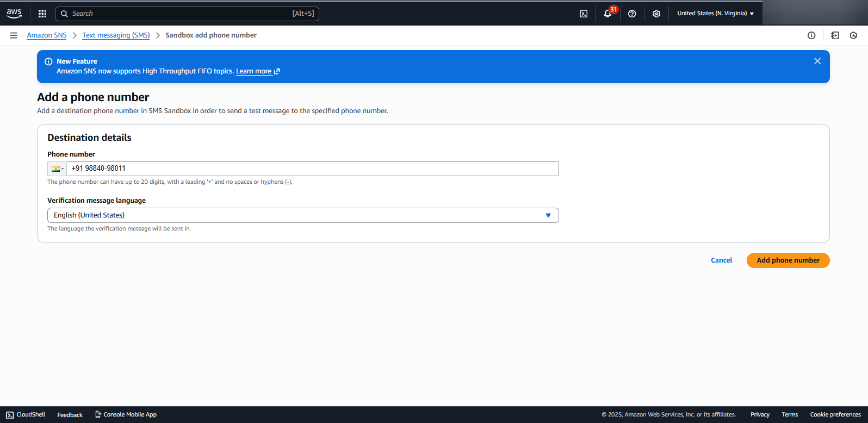Navigate to Text messaging (SMS) breadcrumb

[x=116, y=35]
